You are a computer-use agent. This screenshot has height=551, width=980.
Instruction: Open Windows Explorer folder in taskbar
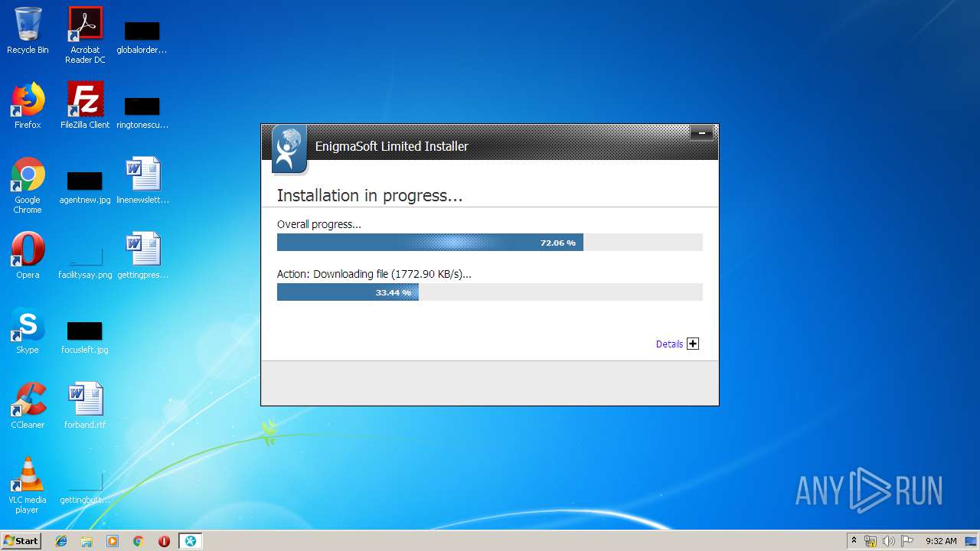coord(87,541)
